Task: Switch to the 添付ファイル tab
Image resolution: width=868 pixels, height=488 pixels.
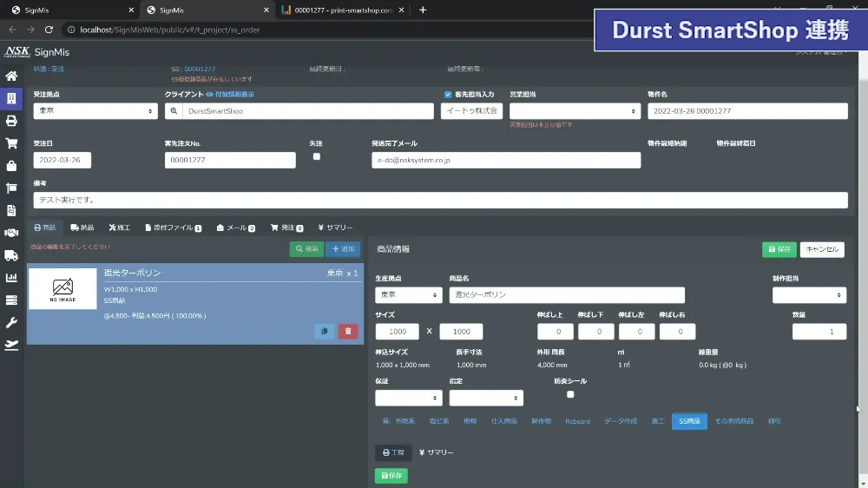Action: [x=174, y=228]
